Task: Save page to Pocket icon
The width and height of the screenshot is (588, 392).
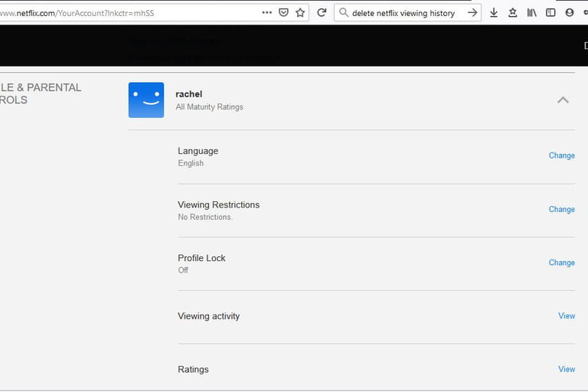Action: [x=283, y=13]
